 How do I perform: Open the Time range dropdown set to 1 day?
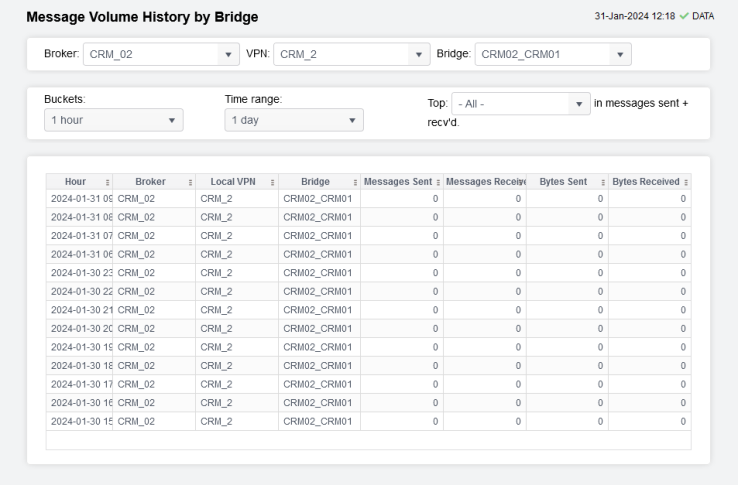(293, 120)
